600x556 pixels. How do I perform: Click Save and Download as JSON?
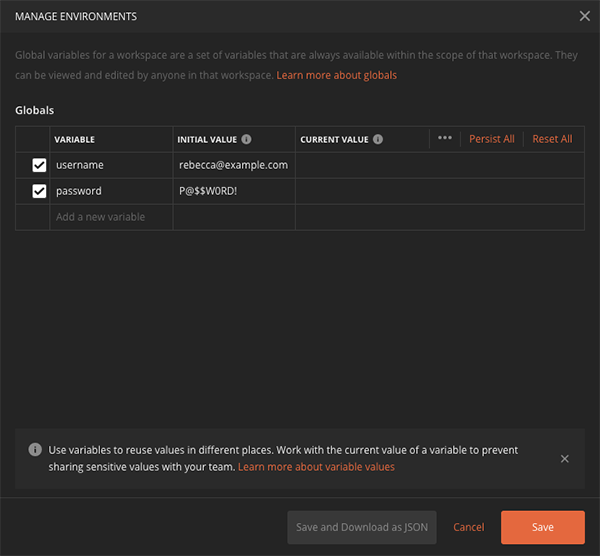(x=362, y=527)
